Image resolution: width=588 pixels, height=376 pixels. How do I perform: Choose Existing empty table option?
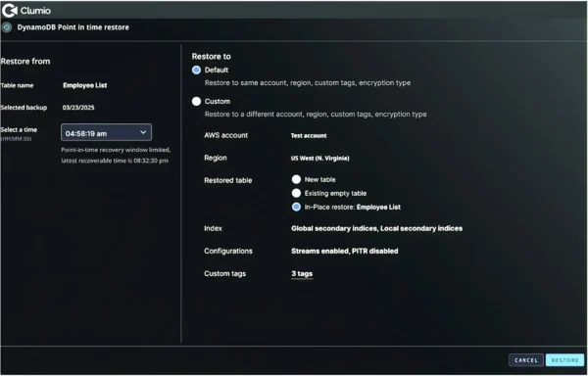[296, 193]
